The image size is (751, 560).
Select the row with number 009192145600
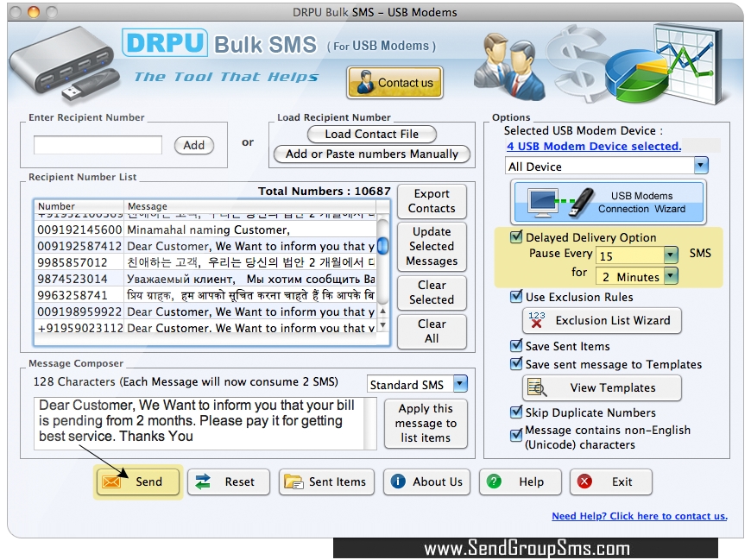[206, 230]
